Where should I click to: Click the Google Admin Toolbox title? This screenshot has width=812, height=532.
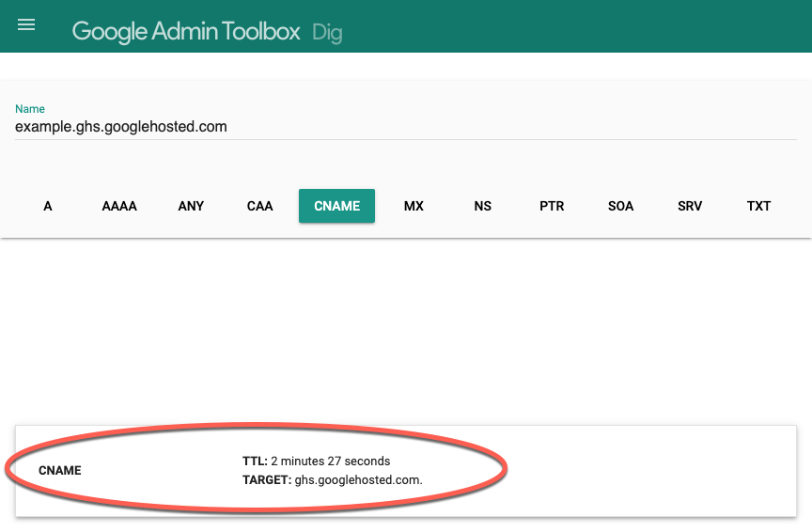click(x=186, y=31)
